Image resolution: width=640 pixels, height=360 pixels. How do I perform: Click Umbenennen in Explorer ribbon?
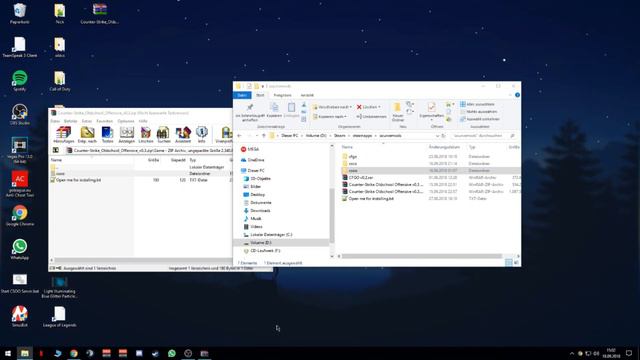click(x=371, y=117)
